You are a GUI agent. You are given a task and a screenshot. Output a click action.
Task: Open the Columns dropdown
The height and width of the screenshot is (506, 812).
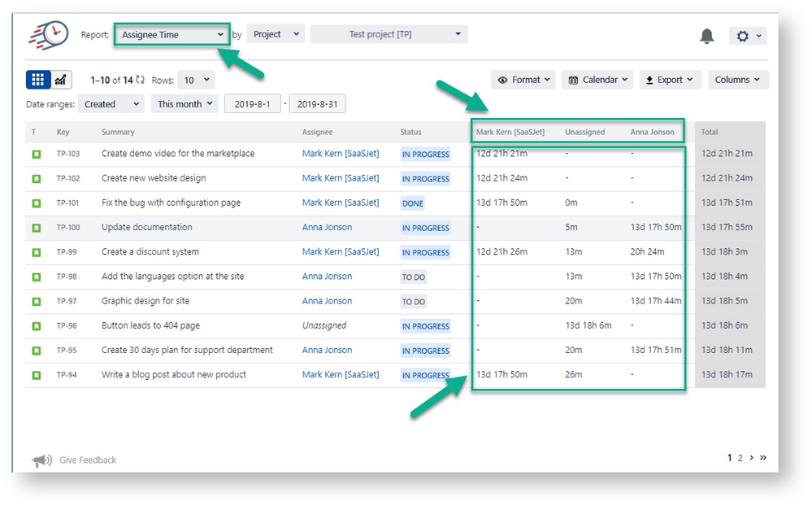coord(739,80)
